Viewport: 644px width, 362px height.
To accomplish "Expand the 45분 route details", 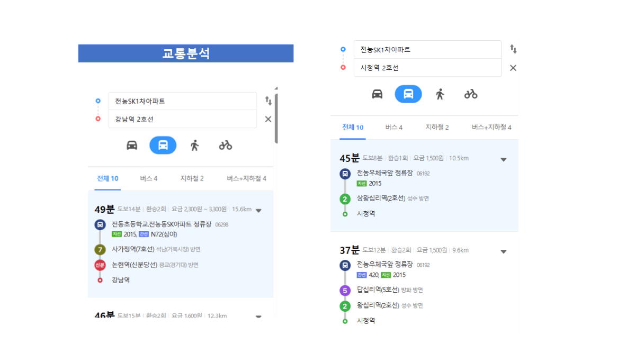I will point(504,159).
